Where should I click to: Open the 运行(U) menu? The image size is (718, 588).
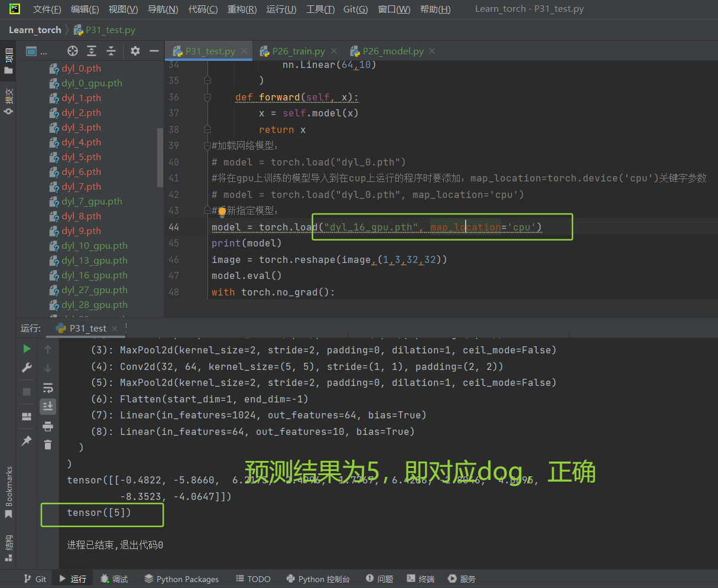[x=281, y=9]
